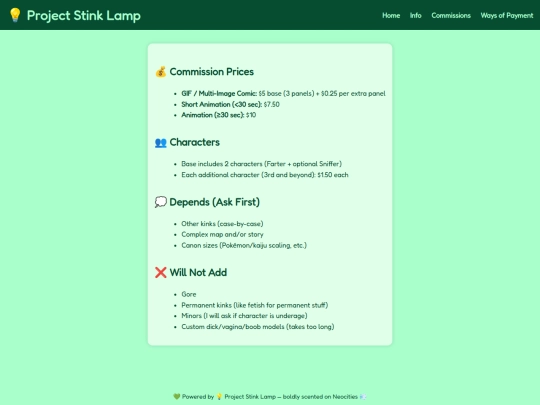Viewport: 540px width, 405px height.
Task: Click the Depends (Ask First) heading
Action: click(x=214, y=202)
